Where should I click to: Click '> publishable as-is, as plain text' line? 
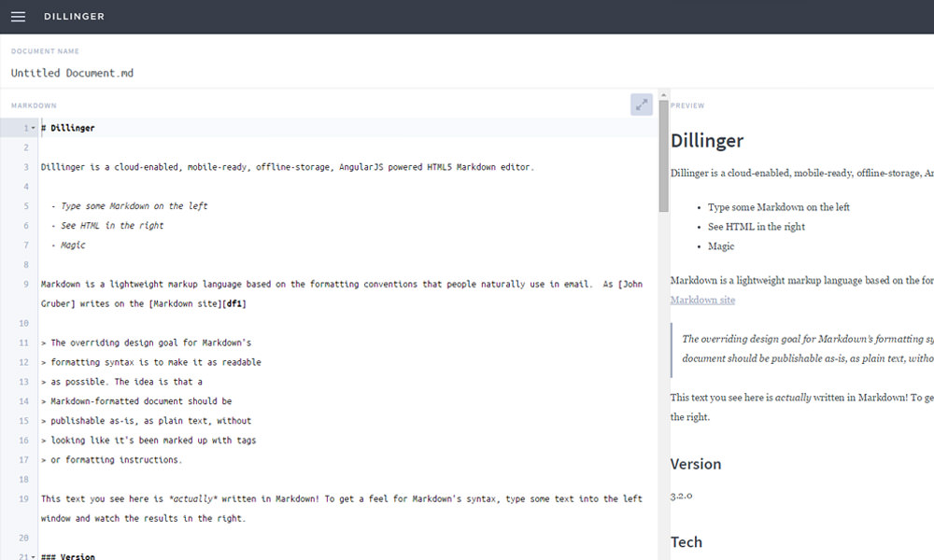pos(146,421)
